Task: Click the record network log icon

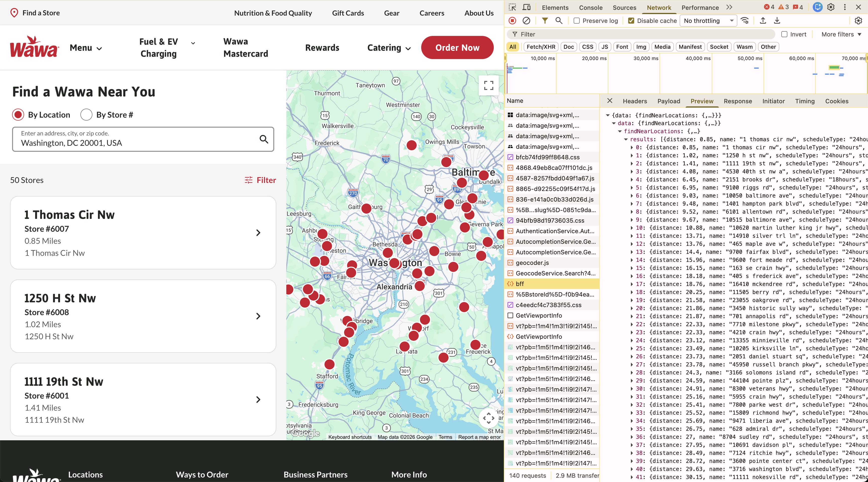Action: (x=512, y=21)
